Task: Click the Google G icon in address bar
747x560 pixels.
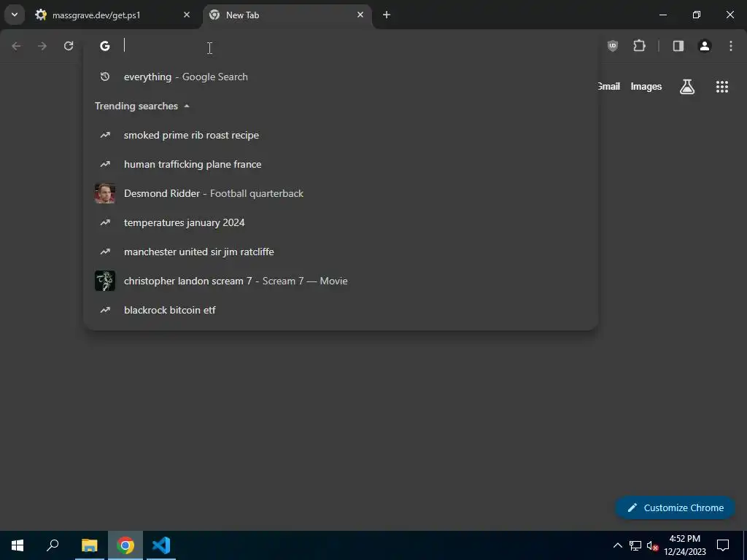Action: 105,46
